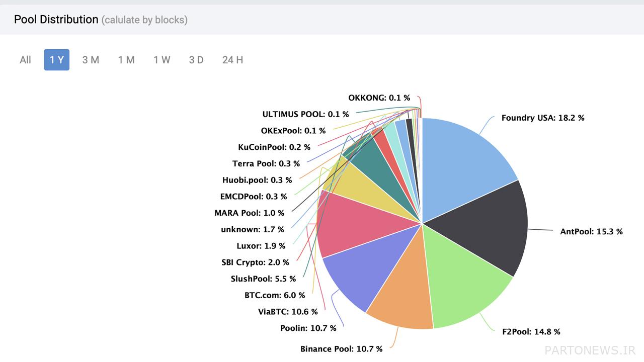Click the 'OKKONG: 0.1 %' label

pos(379,98)
